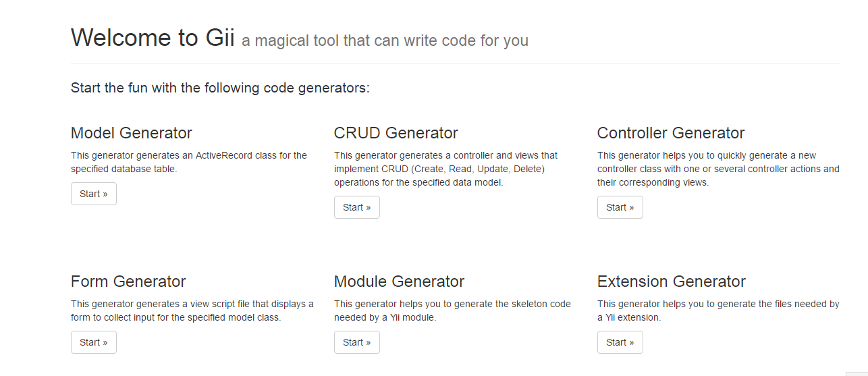The width and height of the screenshot is (868, 376).
Task: Start the Model Generator
Action: tap(94, 194)
